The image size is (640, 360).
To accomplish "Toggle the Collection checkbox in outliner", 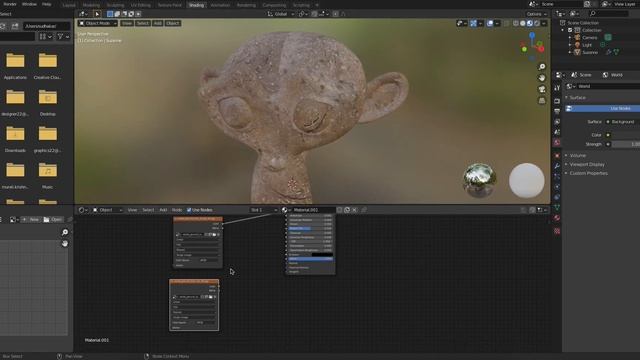I will [570, 30].
